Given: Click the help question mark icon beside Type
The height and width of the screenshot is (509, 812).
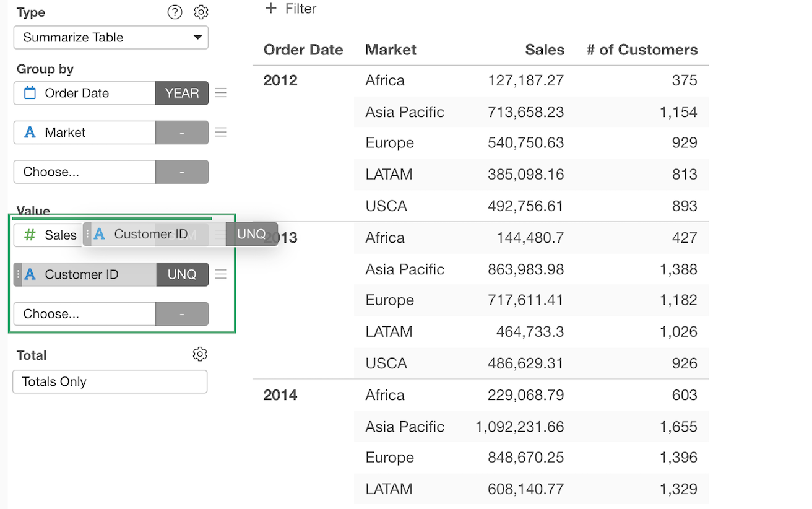Looking at the screenshot, I should pos(175,12).
